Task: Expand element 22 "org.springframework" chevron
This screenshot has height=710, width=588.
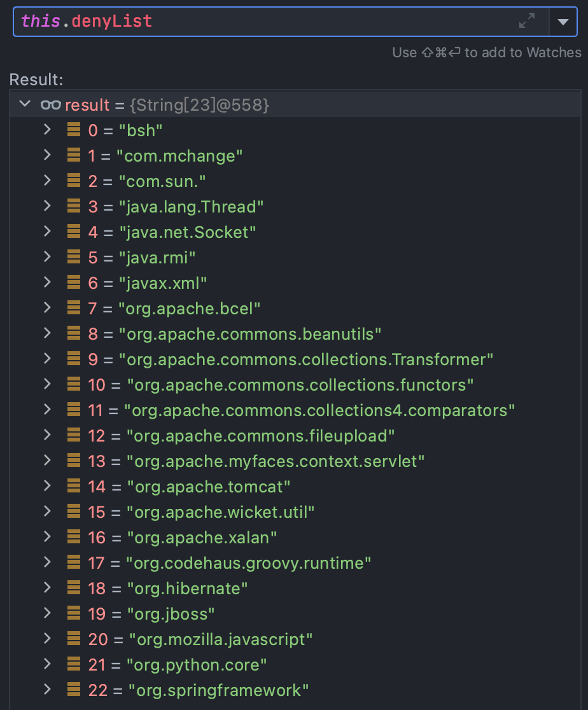Action: [x=46, y=690]
